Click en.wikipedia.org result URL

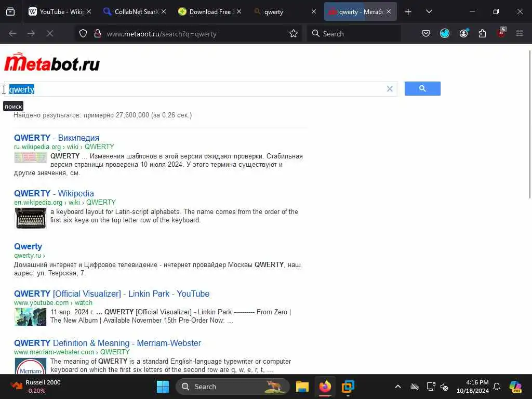pos(65,203)
